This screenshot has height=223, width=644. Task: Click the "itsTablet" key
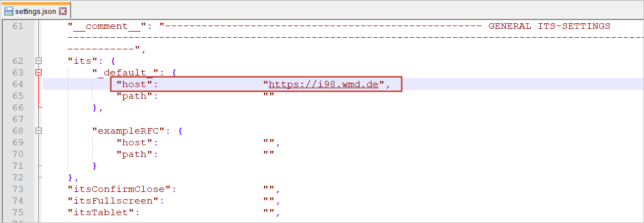pos(104,212)
